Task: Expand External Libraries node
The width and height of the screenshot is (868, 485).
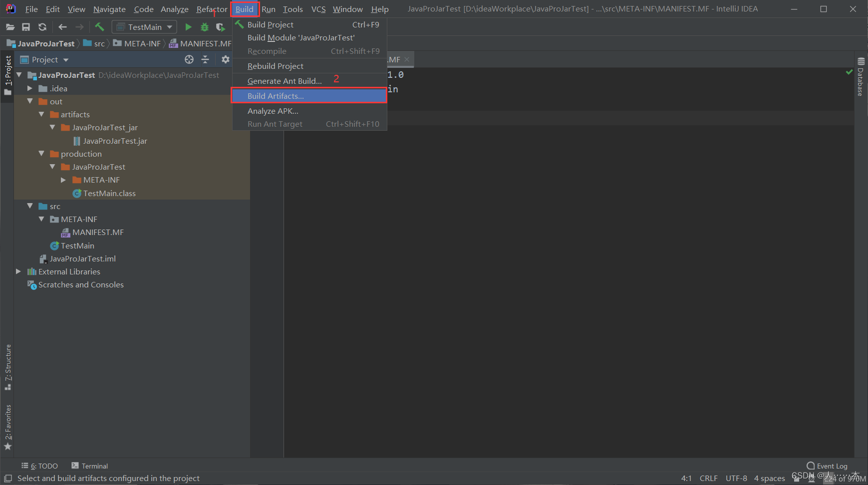Action: coord(18,271)
